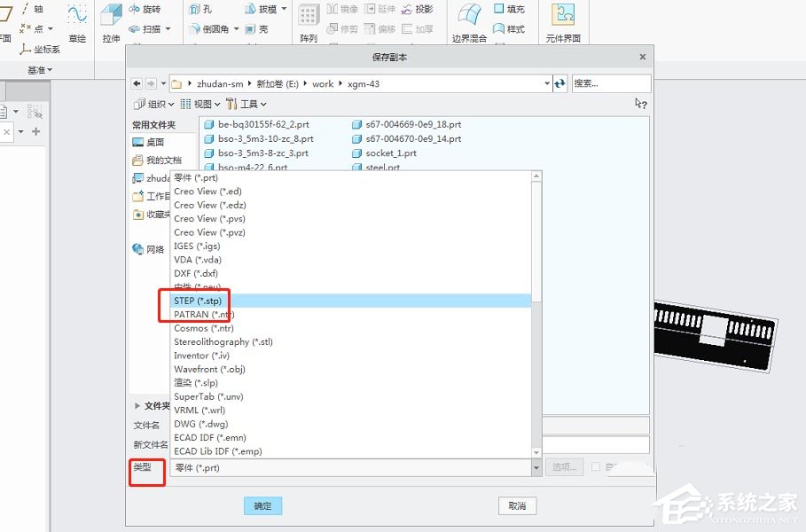The height and width of the screenshot is (532, 806).
Task: Click the 搜索 search field
Action: [x=611, y=83]
